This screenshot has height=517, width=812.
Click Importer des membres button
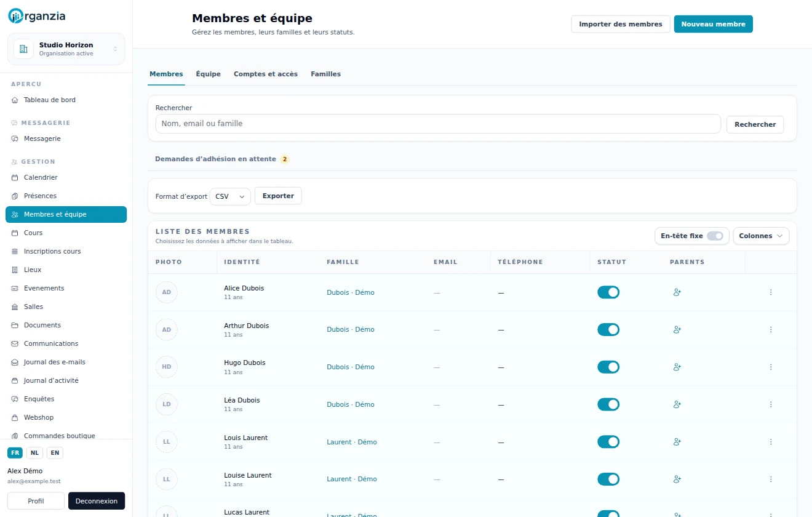tap(621, 24)
